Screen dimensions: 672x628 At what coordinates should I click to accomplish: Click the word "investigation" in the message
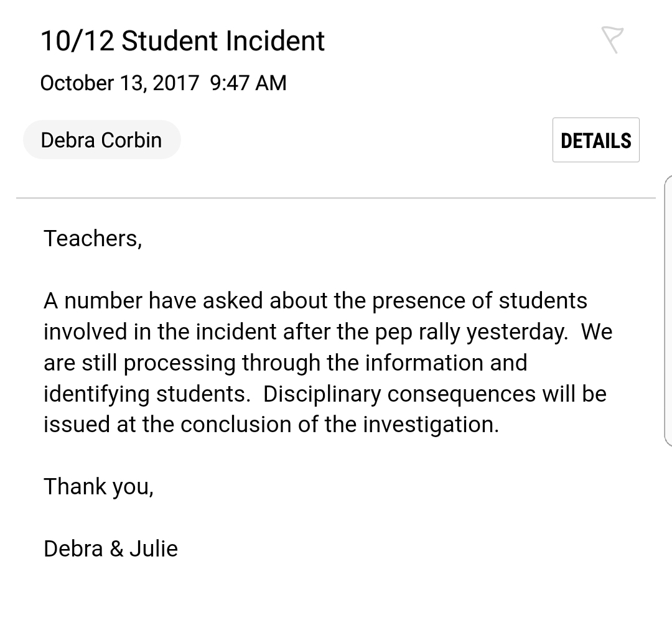tap(429, 425)
